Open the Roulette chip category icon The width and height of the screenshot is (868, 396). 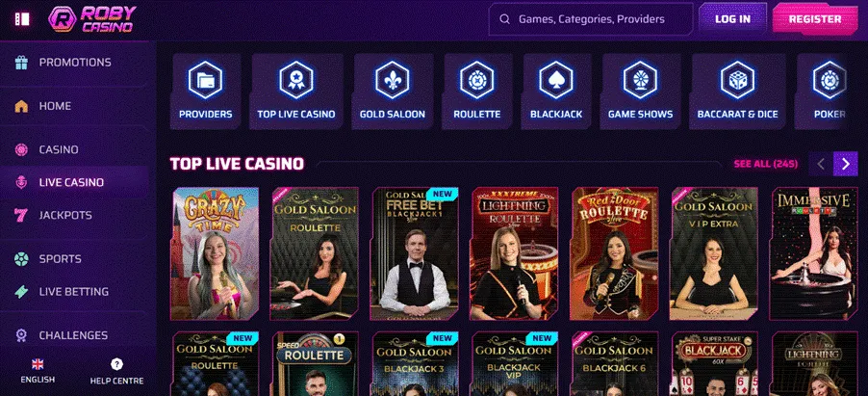[477, 80]
